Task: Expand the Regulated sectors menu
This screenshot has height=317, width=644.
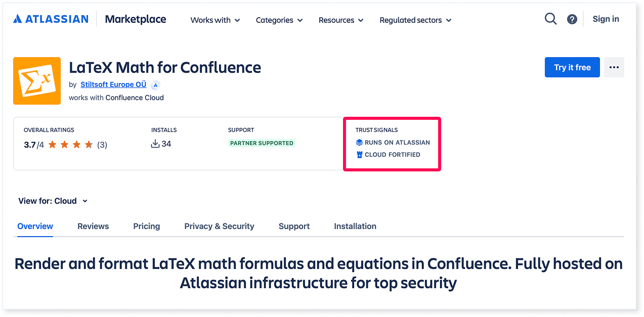Action: point(415,20)
